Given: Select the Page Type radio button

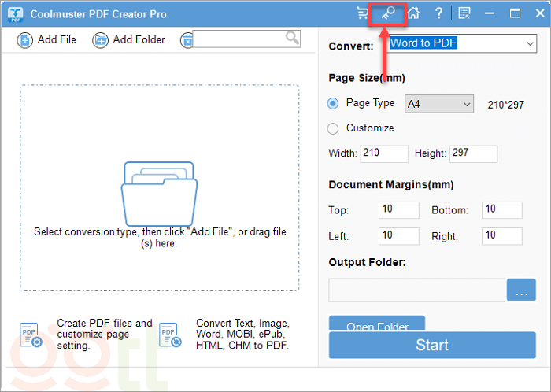Looking at the screenshot, I should click(333, 103).
